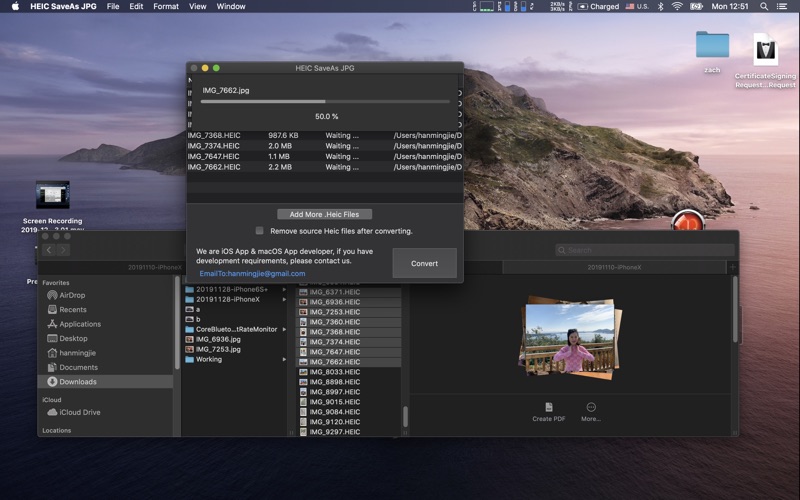Expand the Working folder arrow
The height and width of the screenshot is (500, 800).
pos(284,360)
